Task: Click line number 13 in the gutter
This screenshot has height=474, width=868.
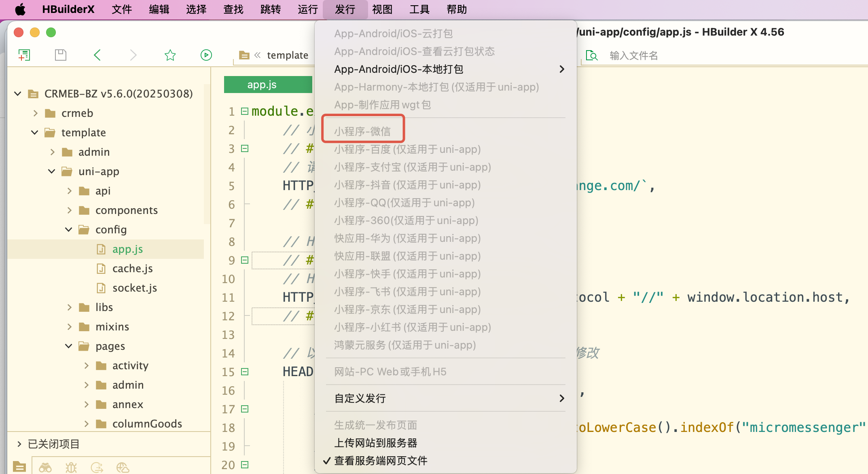Action: click(228, 335)
